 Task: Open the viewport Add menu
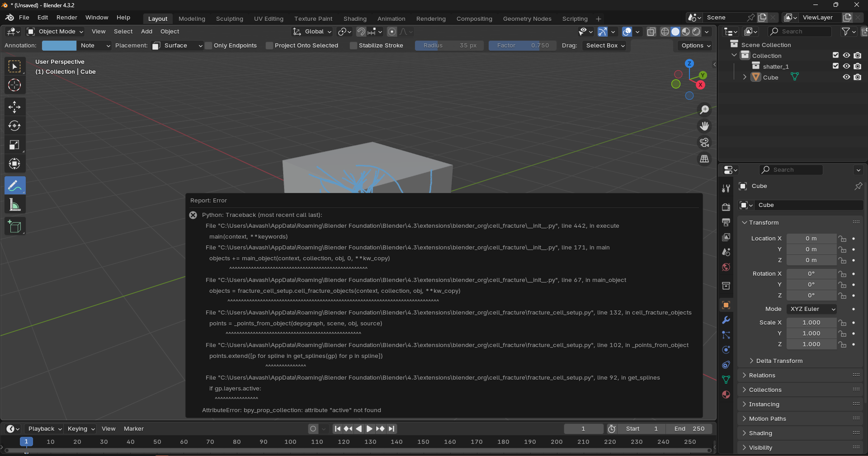click(x=146, y=32)
